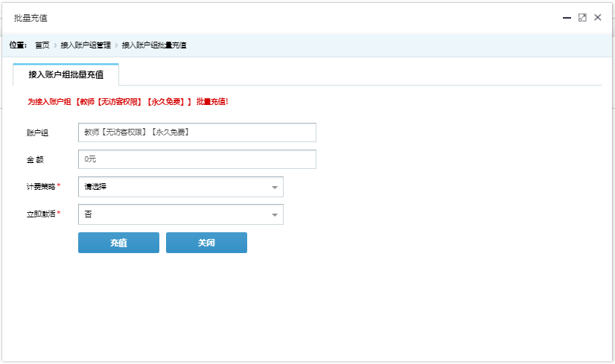Click the 关闭 button
The height and width of the screenshot is (364, 615).
(x=207, y=243)
